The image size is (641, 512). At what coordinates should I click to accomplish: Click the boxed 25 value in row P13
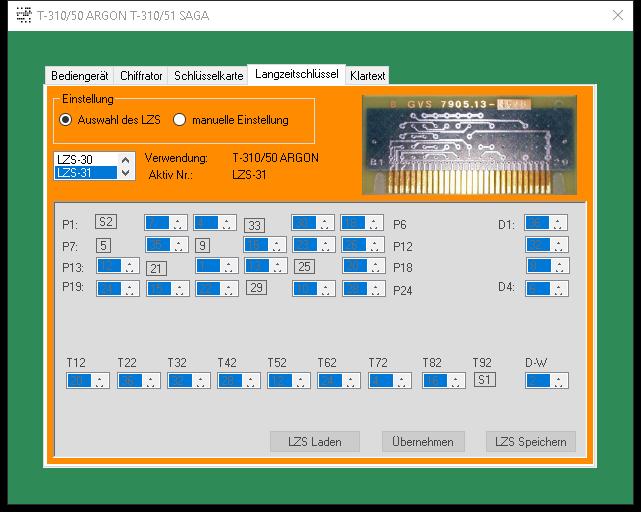[x=305, y=267]
